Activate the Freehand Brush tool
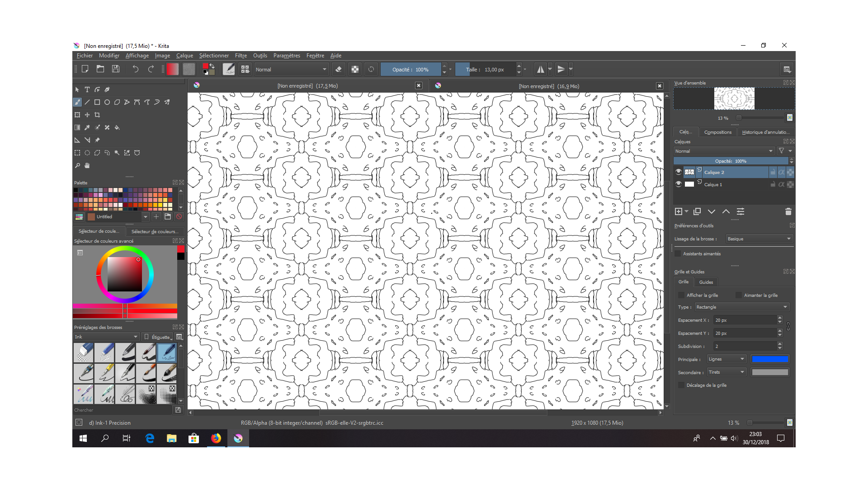 [x=77, y=102]
